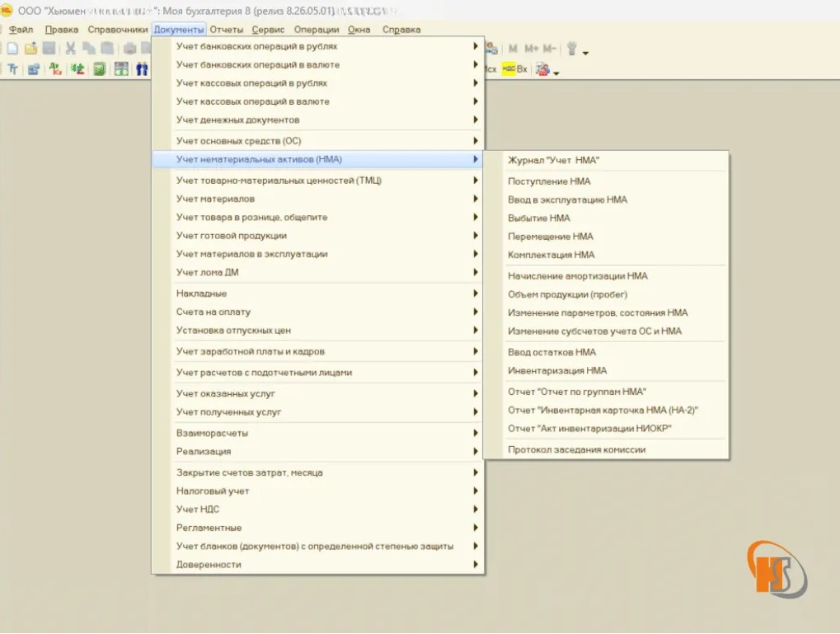Viewport: 840px width, 634px height.
Task: Expand Учет кассовых операций в рублях submenu
Action: point(318,83)
